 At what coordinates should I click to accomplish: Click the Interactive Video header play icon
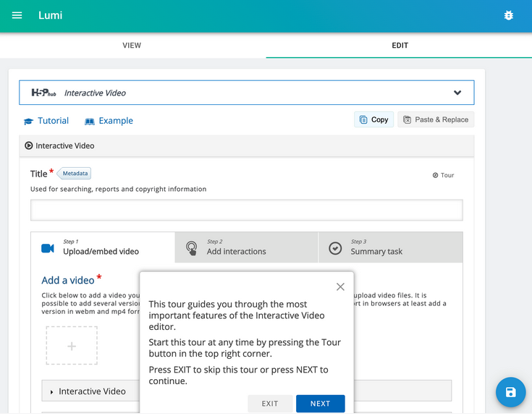click(29, 145)
